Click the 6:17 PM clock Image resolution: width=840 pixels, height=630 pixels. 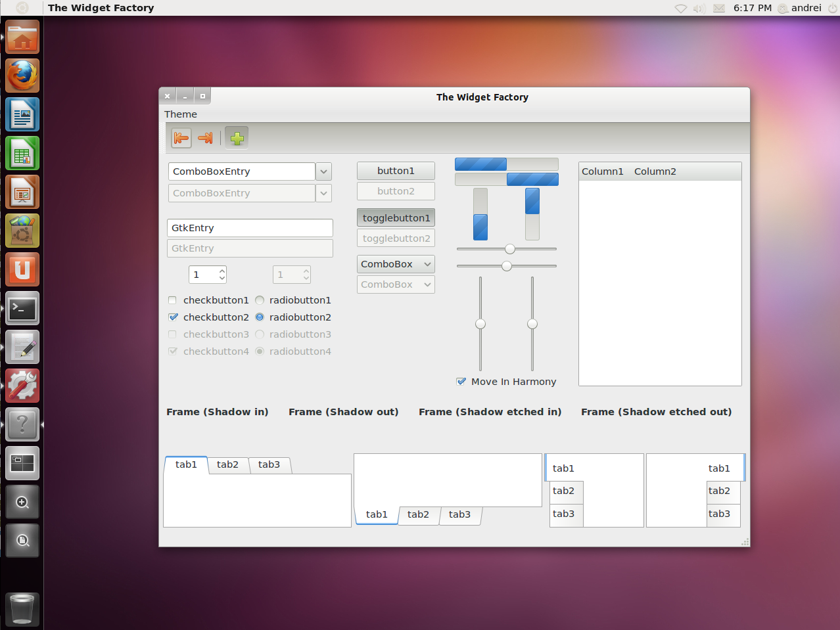(753, 9)
